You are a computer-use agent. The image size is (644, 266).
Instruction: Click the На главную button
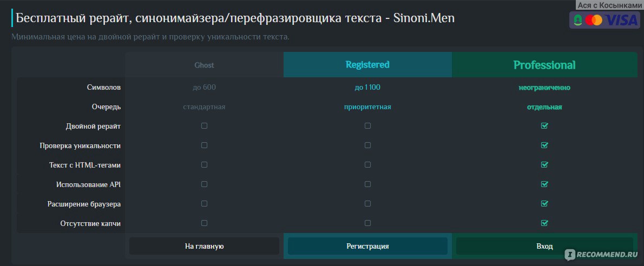click(204, 247)
